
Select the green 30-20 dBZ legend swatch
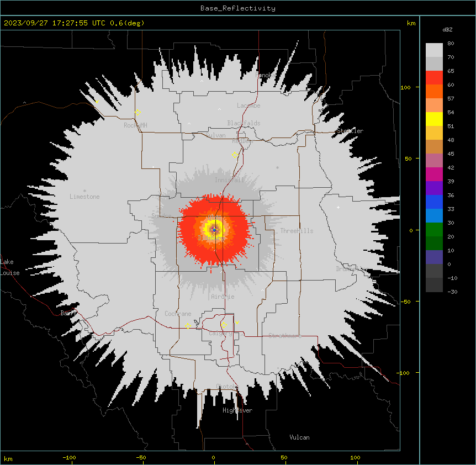point(434,230)
